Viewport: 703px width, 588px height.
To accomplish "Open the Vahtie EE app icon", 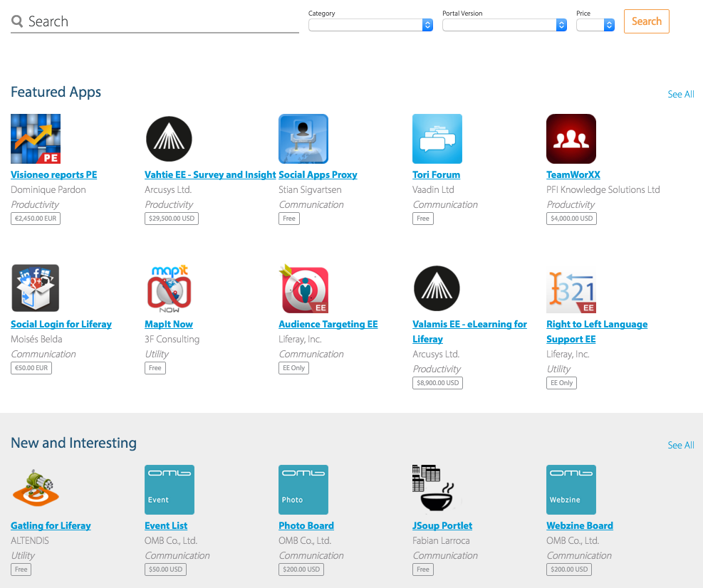I will [x=169, y=139].
